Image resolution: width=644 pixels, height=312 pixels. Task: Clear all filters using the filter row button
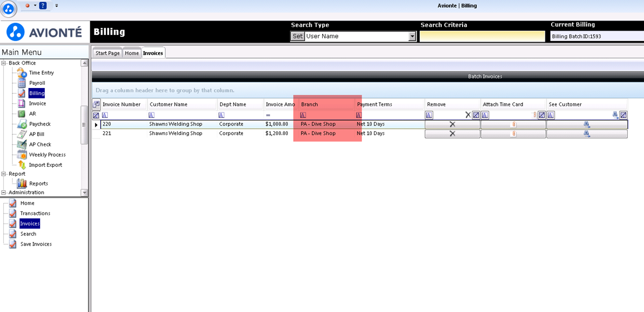tap(96, 115)
